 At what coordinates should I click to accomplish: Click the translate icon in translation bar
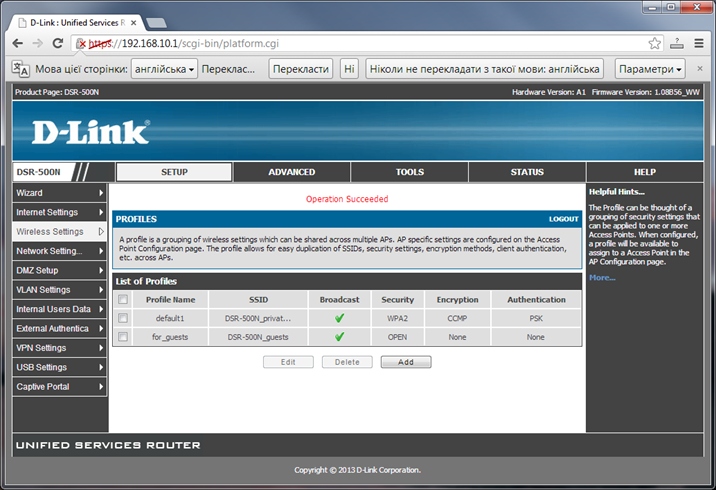[20, 69]
